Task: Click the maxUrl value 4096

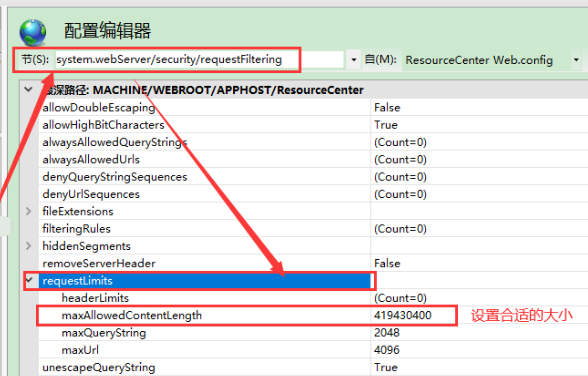Action: tap(387, 350)
